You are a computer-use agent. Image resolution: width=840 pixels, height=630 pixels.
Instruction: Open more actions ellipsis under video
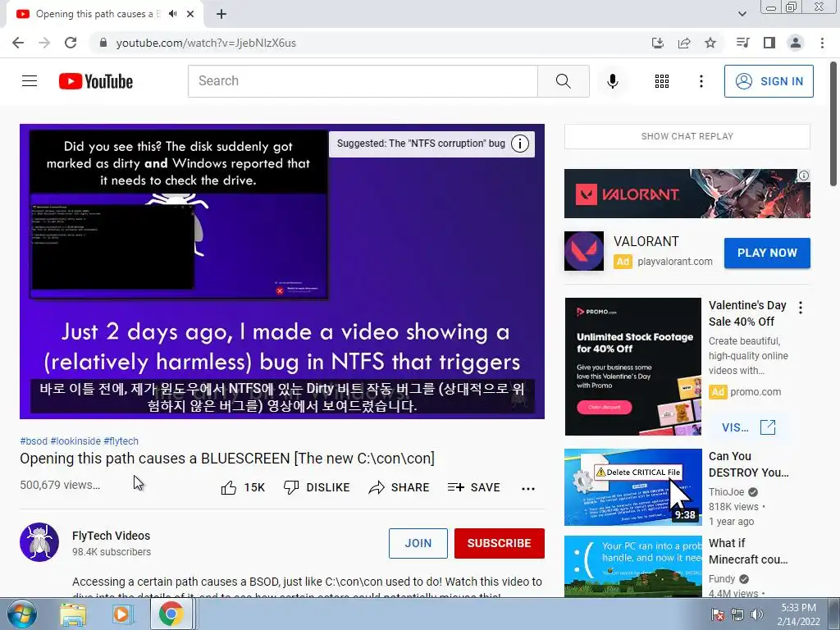pos(528,488)
